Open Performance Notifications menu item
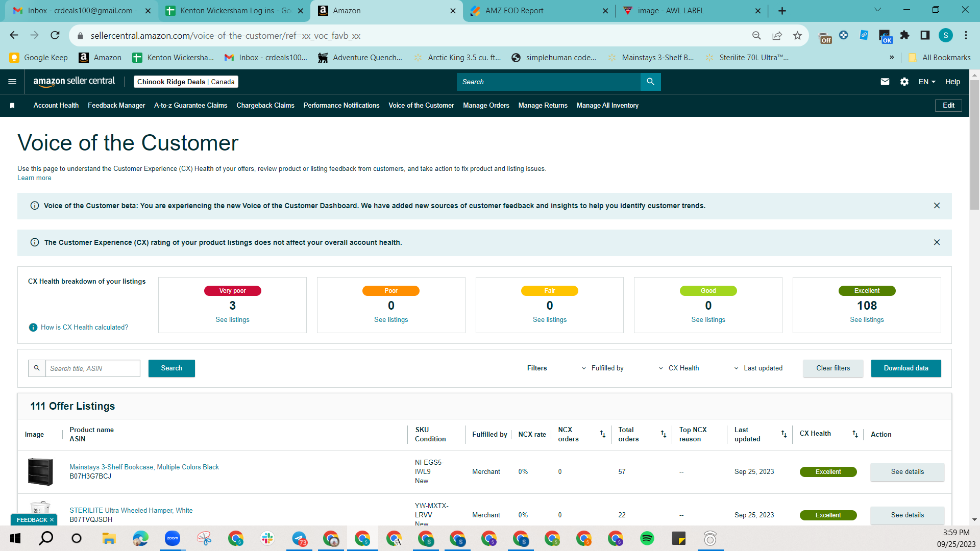This screenshot has width=980, height=551. (341, 106)
